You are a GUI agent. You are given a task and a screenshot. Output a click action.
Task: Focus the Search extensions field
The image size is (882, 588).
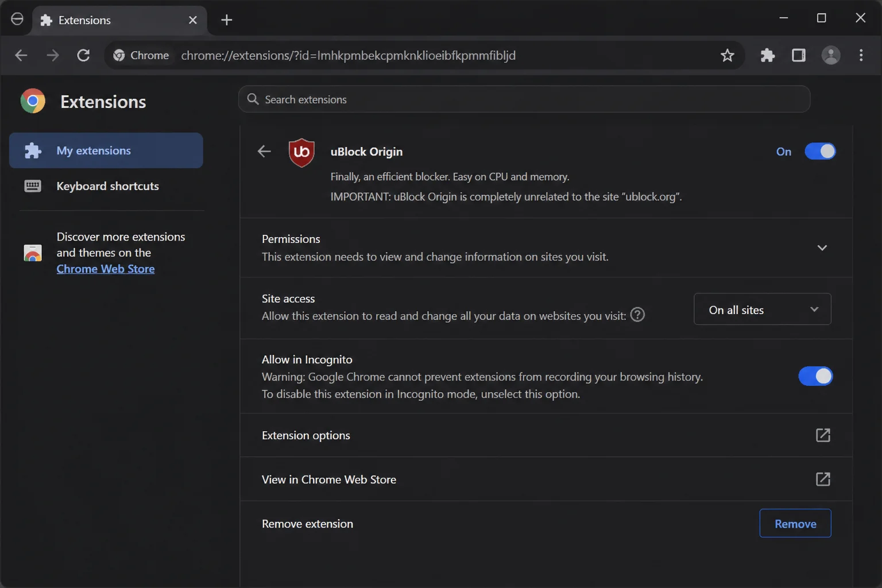[x=524, y=99]
